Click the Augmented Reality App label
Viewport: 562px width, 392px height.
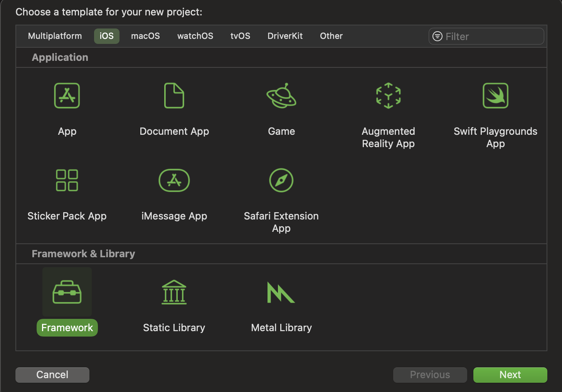point(389,137)
